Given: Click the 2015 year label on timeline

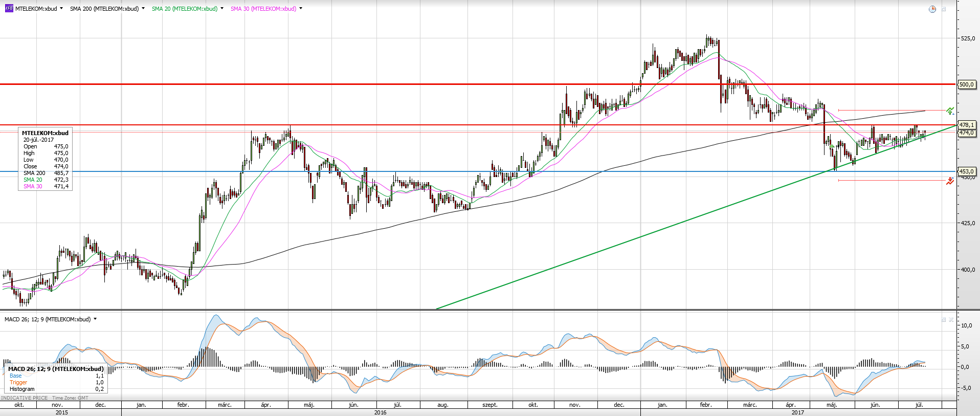Looking at the screenshot, I should pyautogui.click(x=61, y=412).
